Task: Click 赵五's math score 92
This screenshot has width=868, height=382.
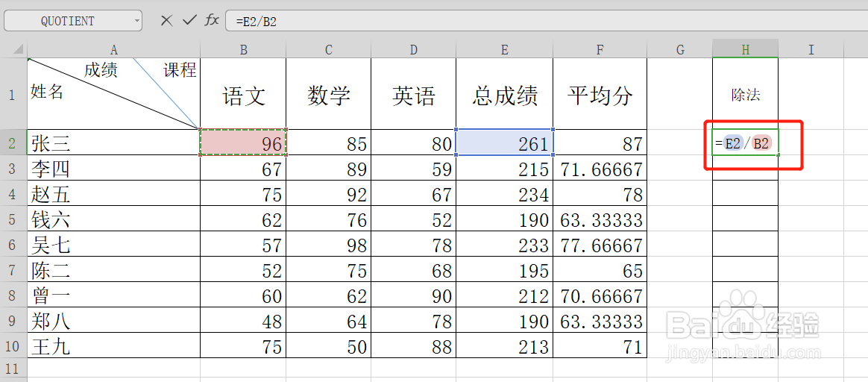Action: tap(329, 194)
